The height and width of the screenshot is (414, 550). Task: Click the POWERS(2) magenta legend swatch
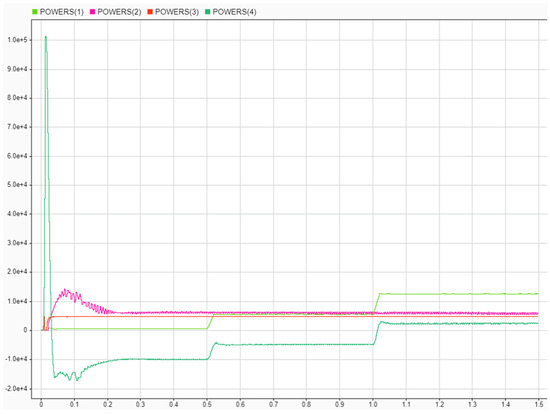[x=93, y=12]
